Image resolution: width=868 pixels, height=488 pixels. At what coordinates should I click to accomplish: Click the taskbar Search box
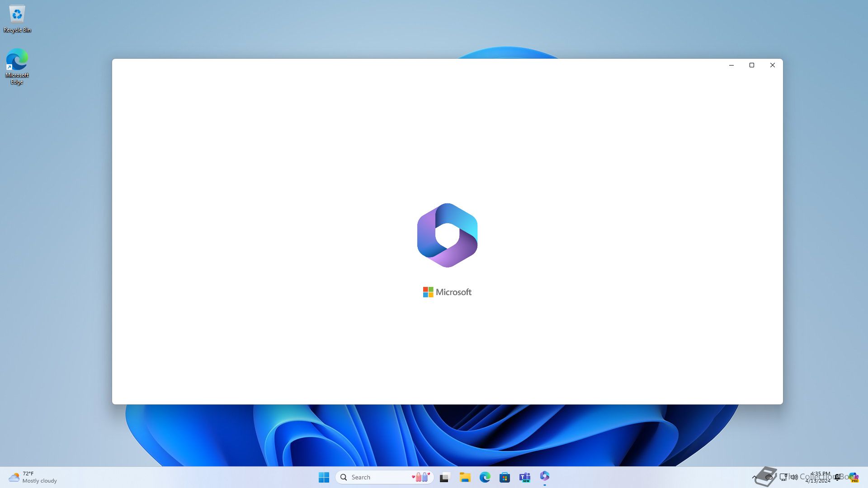384,477
